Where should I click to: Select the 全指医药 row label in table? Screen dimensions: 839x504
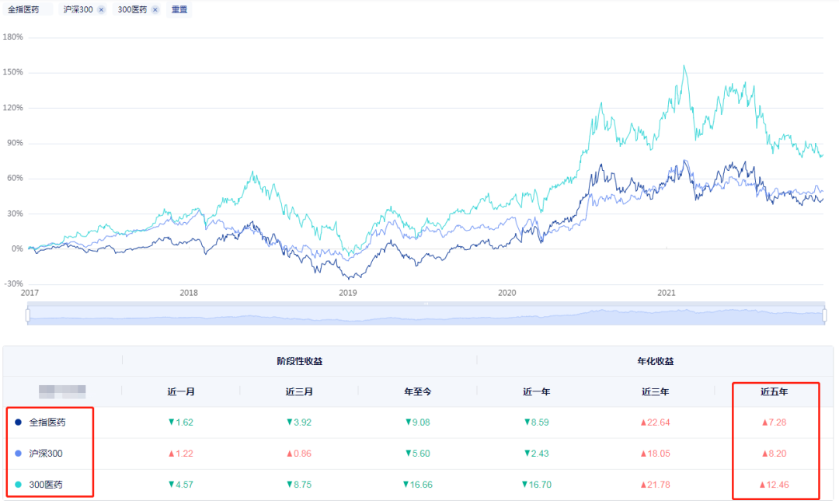[x=47, y=422]
